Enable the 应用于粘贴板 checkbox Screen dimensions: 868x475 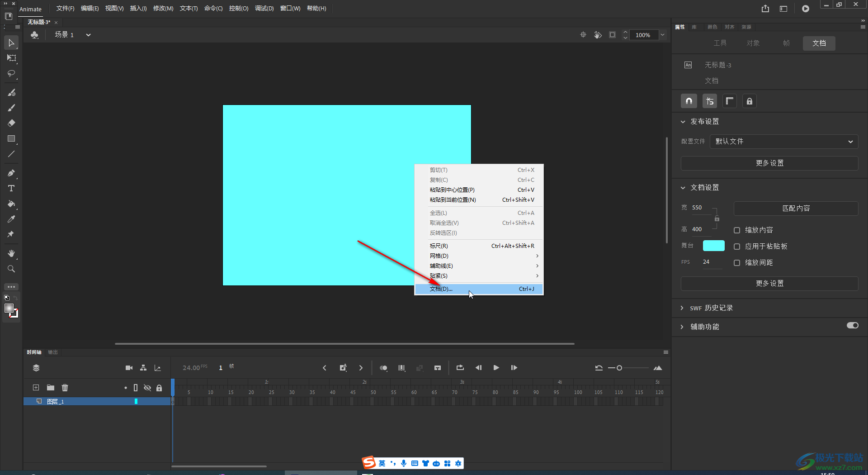(737, 247)
